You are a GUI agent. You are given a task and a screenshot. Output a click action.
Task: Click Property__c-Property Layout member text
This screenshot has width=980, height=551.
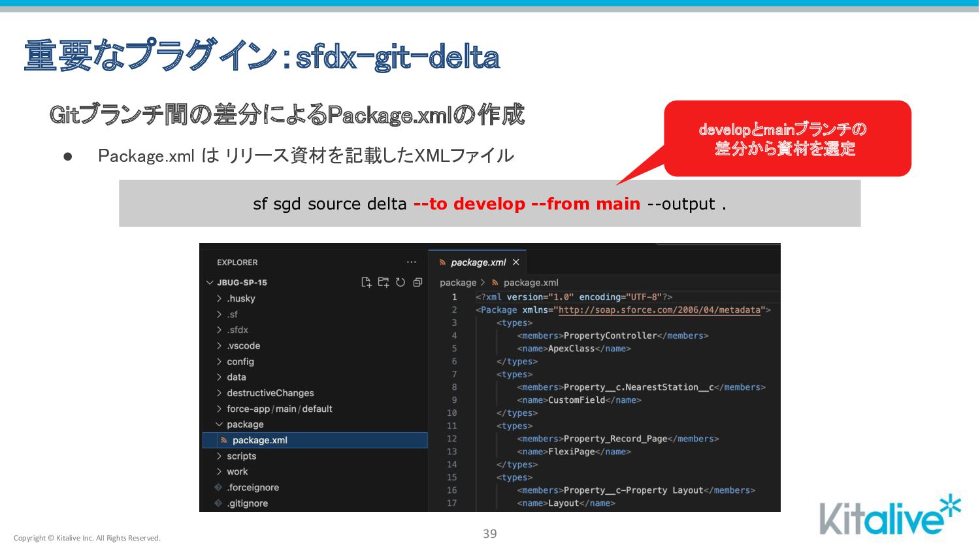point(633,490)
